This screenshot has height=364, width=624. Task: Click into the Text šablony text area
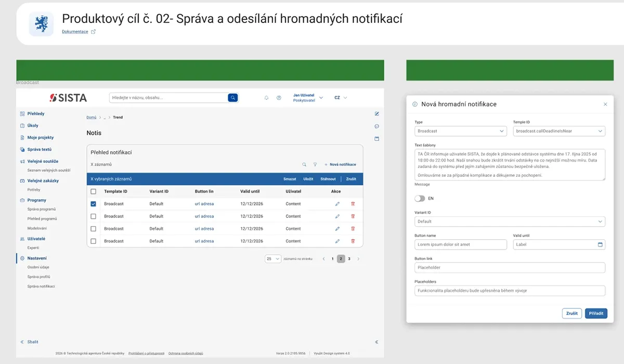pyautogui.click(x=510, y=165)
